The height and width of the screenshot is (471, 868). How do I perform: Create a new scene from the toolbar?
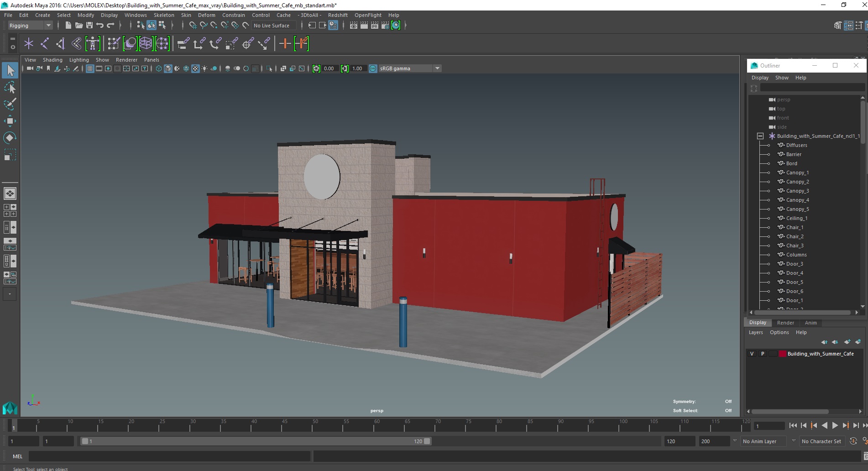click(x=68, y=25)
